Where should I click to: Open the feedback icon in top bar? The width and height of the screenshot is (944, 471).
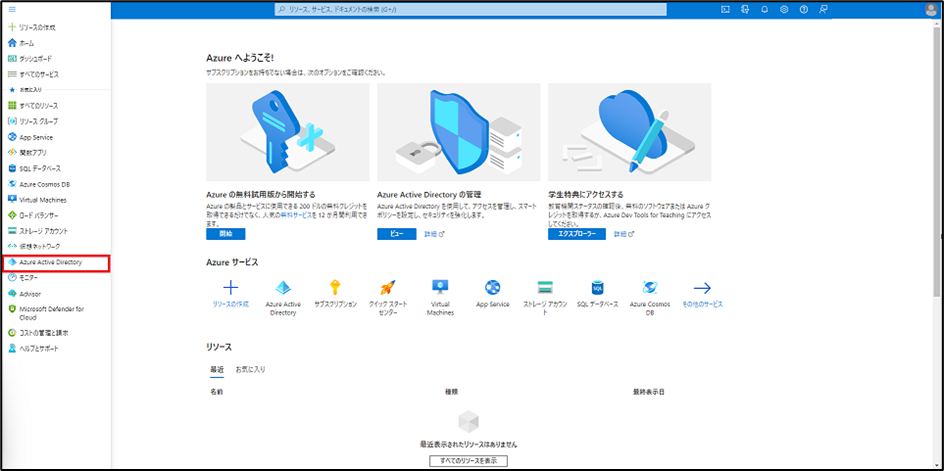(x=823, y=9)
